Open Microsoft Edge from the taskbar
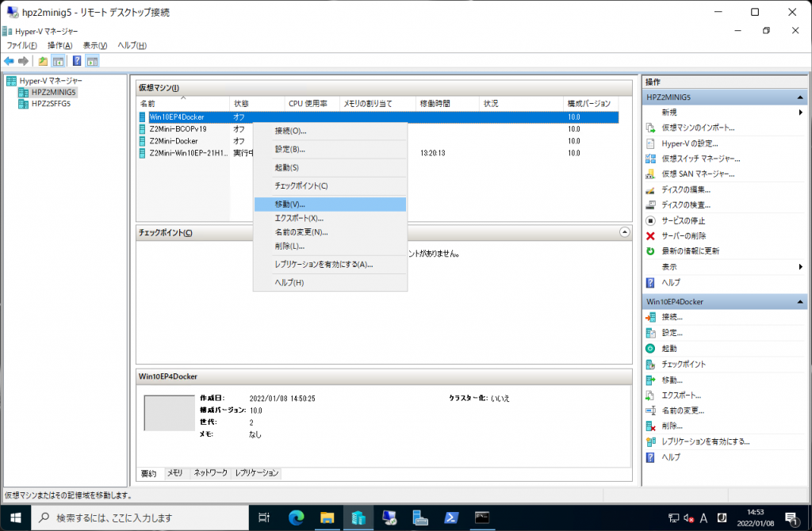 297,518
